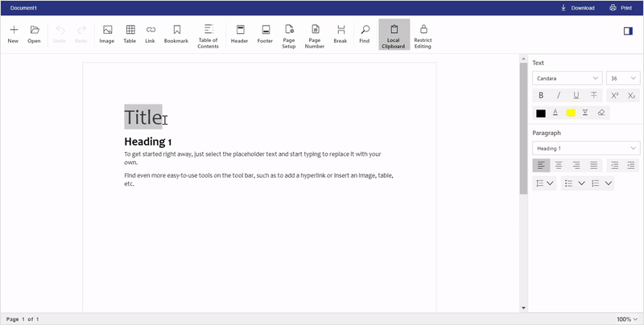The height and width of the screenshot is (325, 644).
Task: Expand the Heading 1 style dropdown
Action: tap(586, 148)
